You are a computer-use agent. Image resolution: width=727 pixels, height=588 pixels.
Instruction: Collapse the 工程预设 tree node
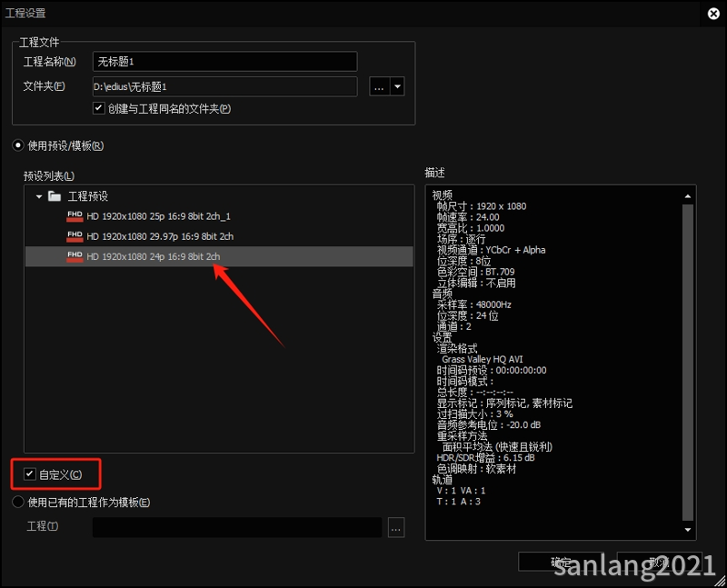tap(39, 196)
